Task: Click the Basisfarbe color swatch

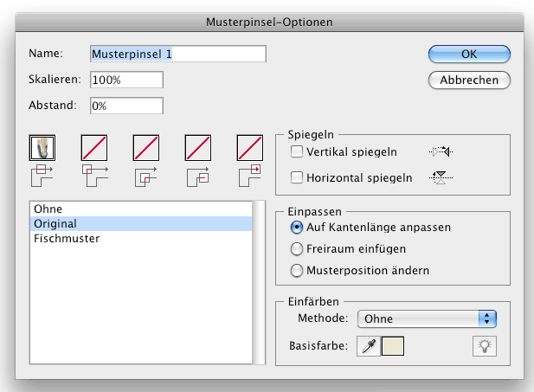Action: 394,347
